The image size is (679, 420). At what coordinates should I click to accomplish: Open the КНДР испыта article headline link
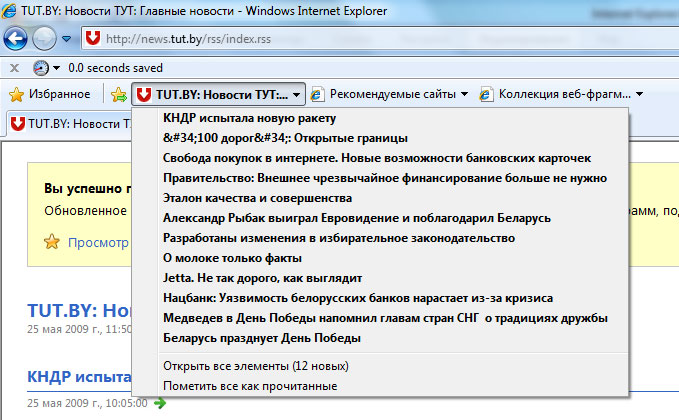pyautogui.click(x=79, y=377)
